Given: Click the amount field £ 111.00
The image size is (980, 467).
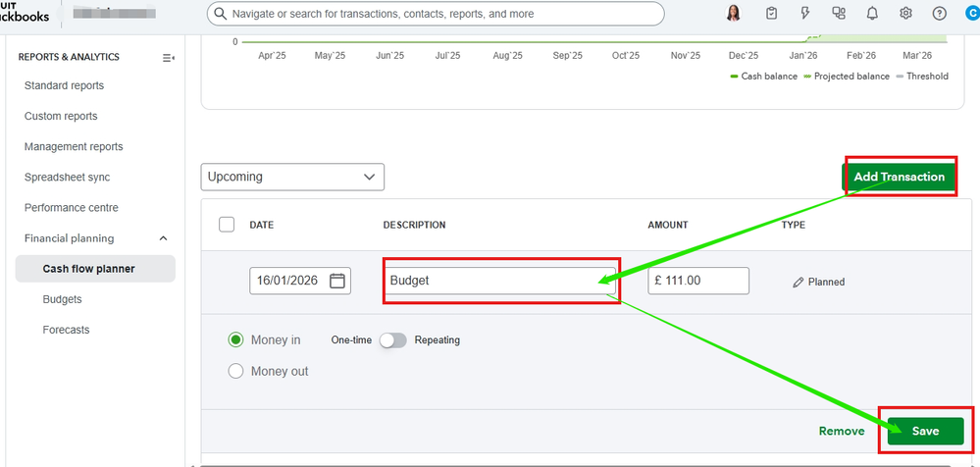Looking at the screenshot, I should (x=698, y=281).
